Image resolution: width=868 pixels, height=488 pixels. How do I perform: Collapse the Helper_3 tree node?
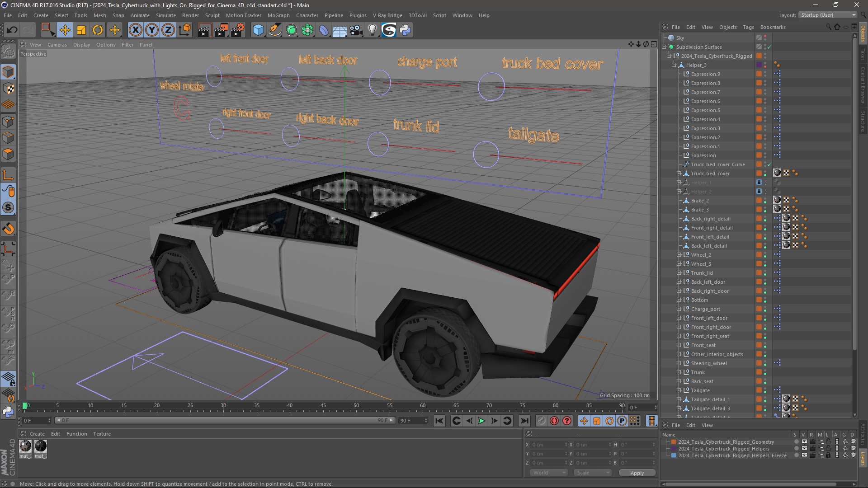pos(674,65)
